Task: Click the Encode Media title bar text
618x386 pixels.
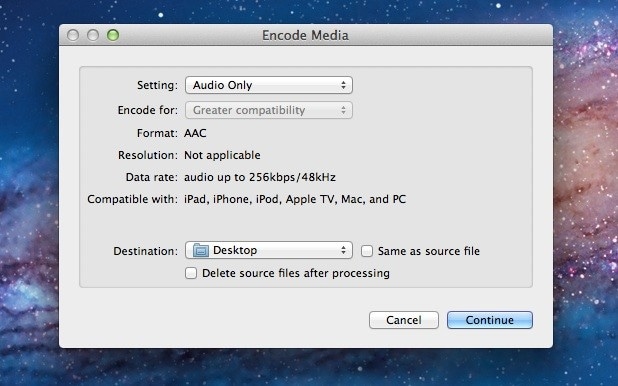Action: click(305, 35)
